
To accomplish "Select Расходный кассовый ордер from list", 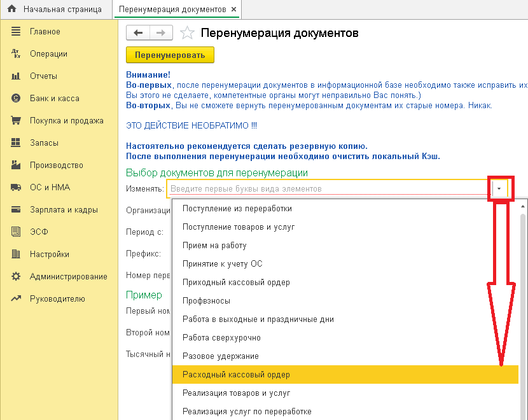I will 236,375.
